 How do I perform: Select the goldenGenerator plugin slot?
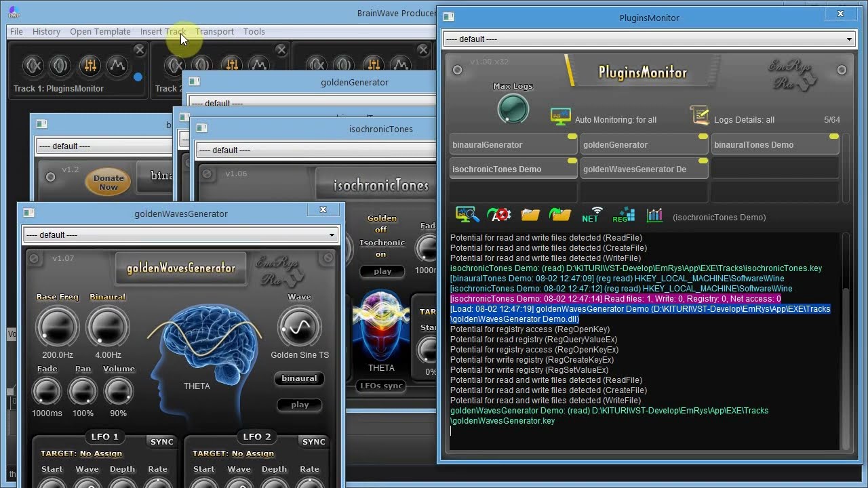click(644, 144)
